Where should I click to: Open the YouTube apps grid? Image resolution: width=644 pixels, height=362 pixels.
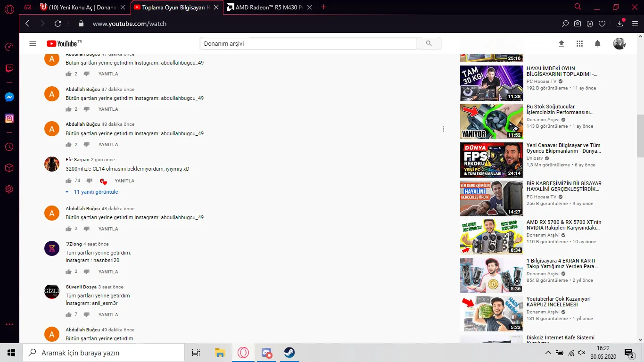pos(579,43)
